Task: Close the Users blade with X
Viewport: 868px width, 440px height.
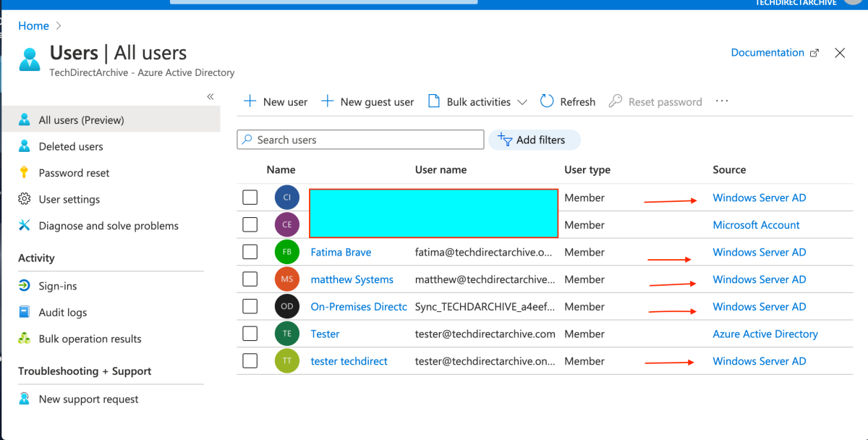Action: (x=840, y=53)
